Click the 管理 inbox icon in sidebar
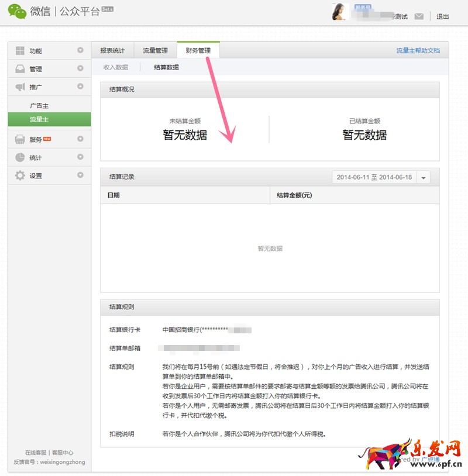Viewport: 468px width, 476px height. 20,69
